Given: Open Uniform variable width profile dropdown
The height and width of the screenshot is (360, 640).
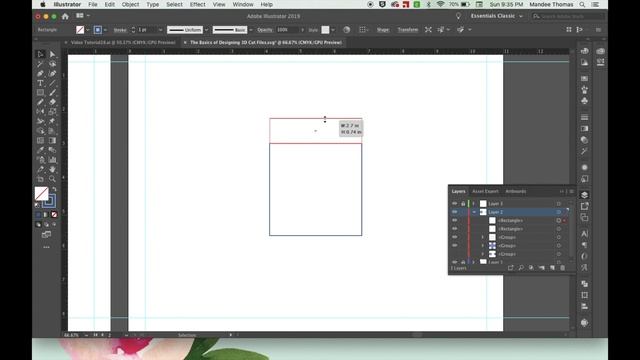Looking at the screenshot, I should (x=207, y=30).
